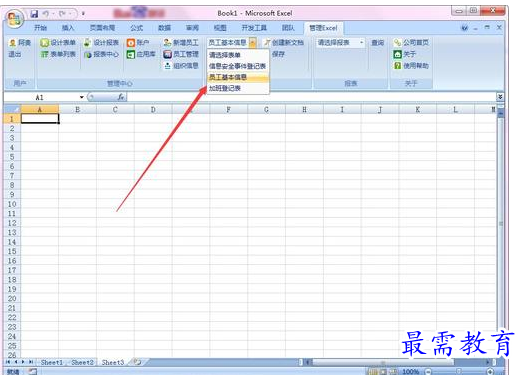The image size is (523, 375).
Task: Click the Undo arrow icon
Action: click(x=46, y=14)
